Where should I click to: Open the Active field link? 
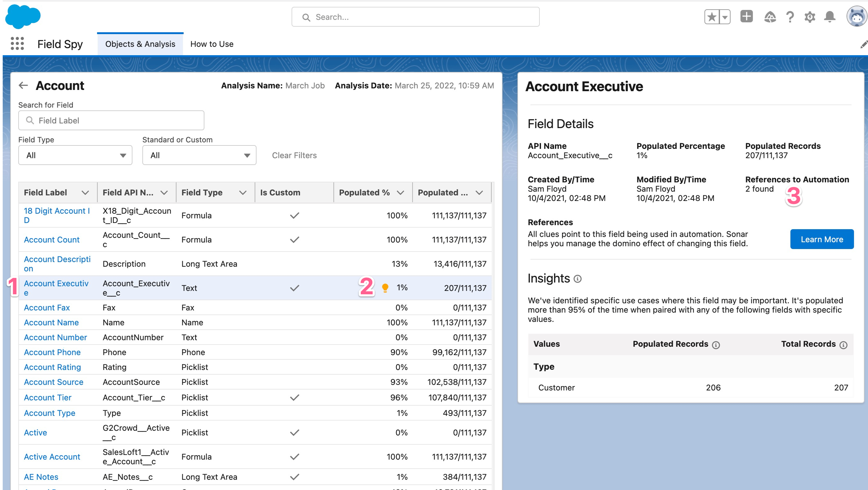coord(35,433)
